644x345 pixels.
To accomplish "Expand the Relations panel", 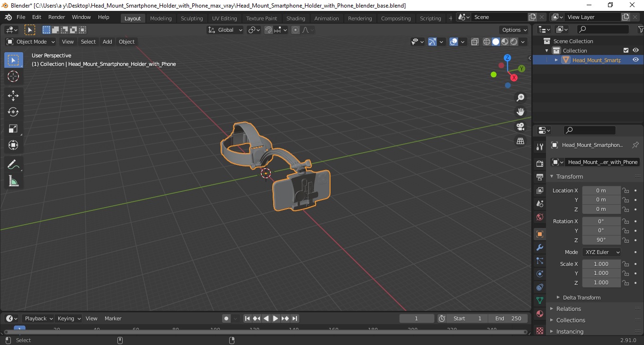I will point(568,309).
